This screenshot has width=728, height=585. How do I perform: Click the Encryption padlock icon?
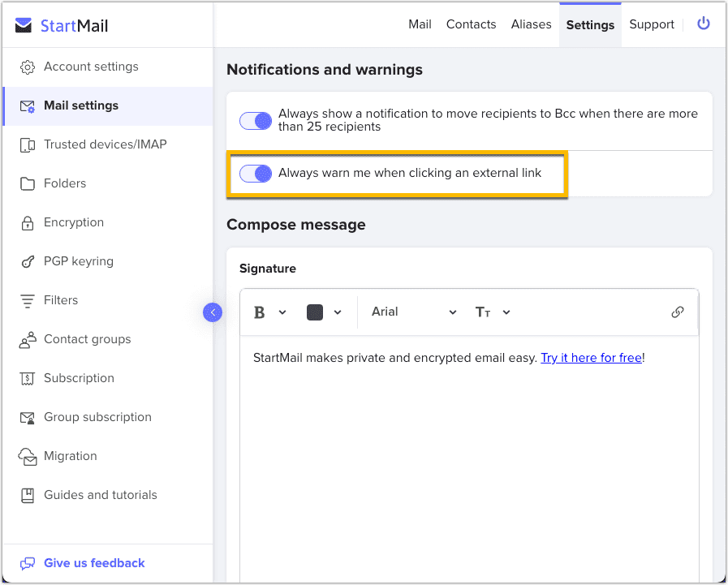[x=28, y=222]
